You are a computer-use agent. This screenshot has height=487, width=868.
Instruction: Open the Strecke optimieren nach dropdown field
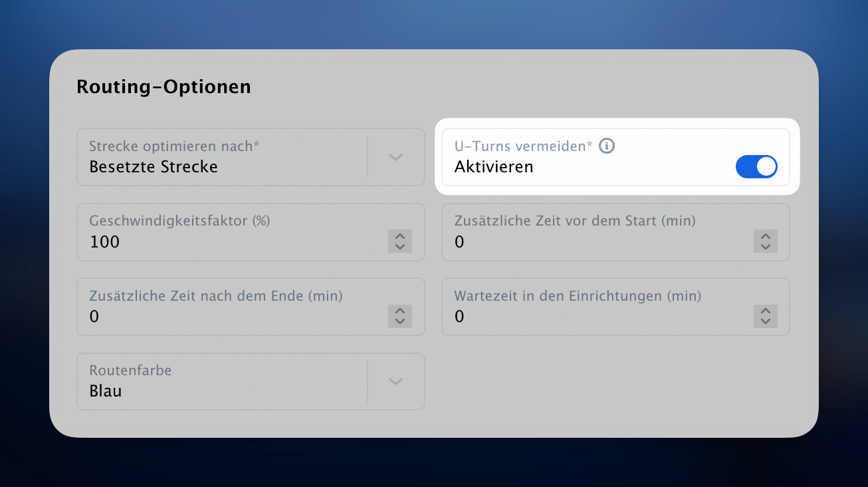(x=251, y=157)
